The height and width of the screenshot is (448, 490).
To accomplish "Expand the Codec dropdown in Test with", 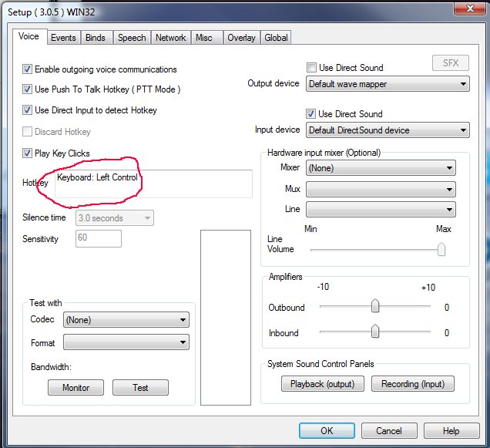I will (126, 319).
